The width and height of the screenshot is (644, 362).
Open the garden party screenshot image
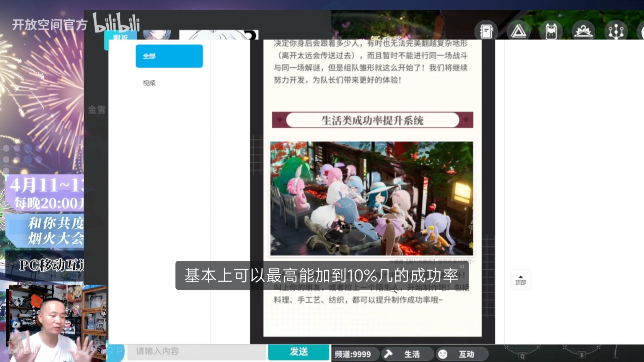tap(372, 198)
